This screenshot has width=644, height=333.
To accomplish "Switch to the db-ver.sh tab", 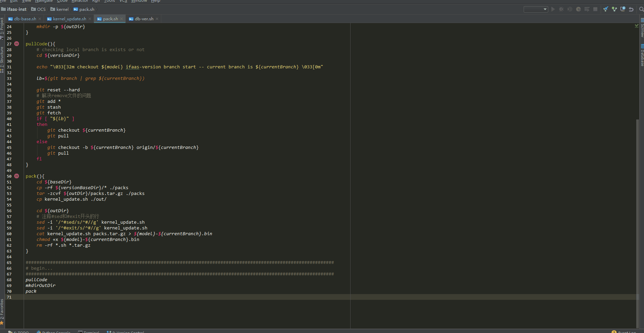I will (144, 19).
